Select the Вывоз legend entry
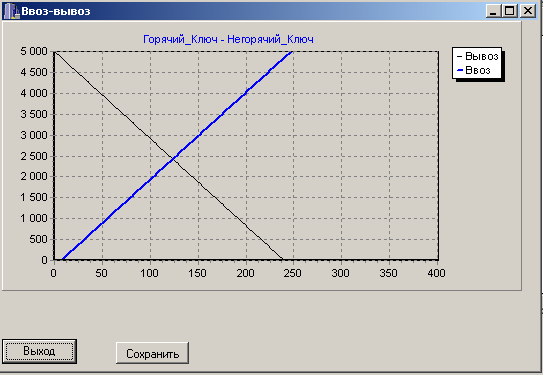This screenshot has height=375, width=543. tap(478, 56)
